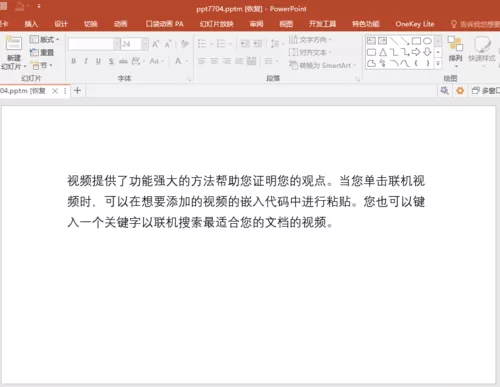Screen dimensions: 500x387
Task: Clear all formatting with the eraser icon
Action: point(185,44)
